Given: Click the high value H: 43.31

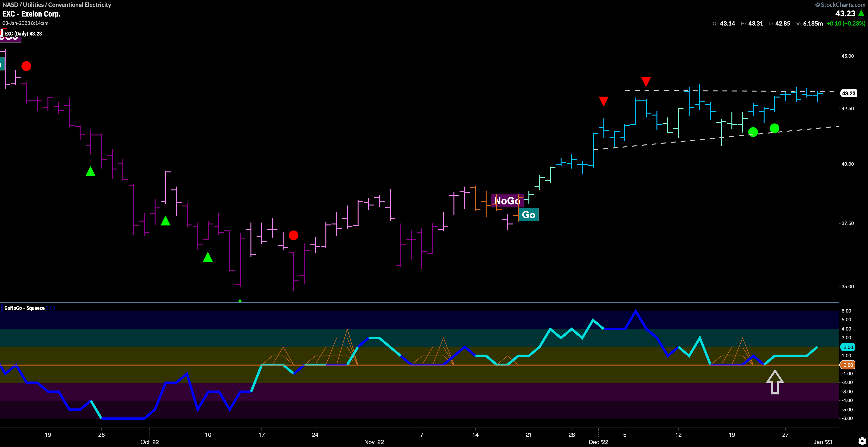Looking at the screenshot, I should pos(752,24).
